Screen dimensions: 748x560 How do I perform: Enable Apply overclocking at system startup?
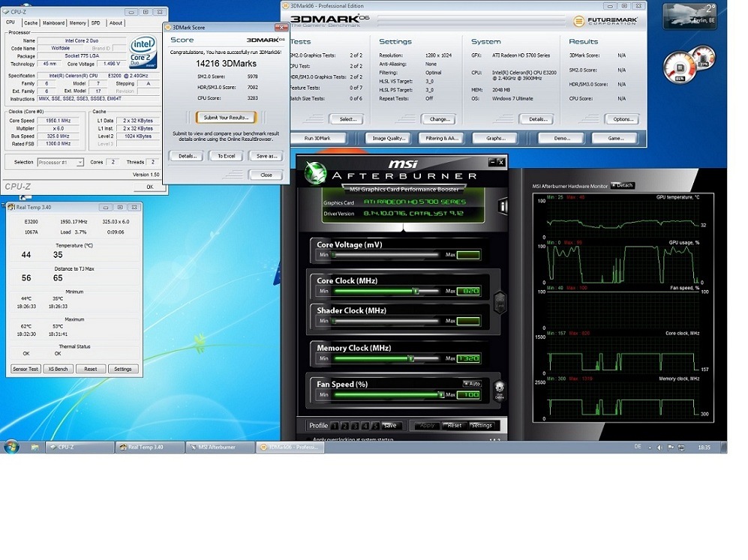coord(308,439)
